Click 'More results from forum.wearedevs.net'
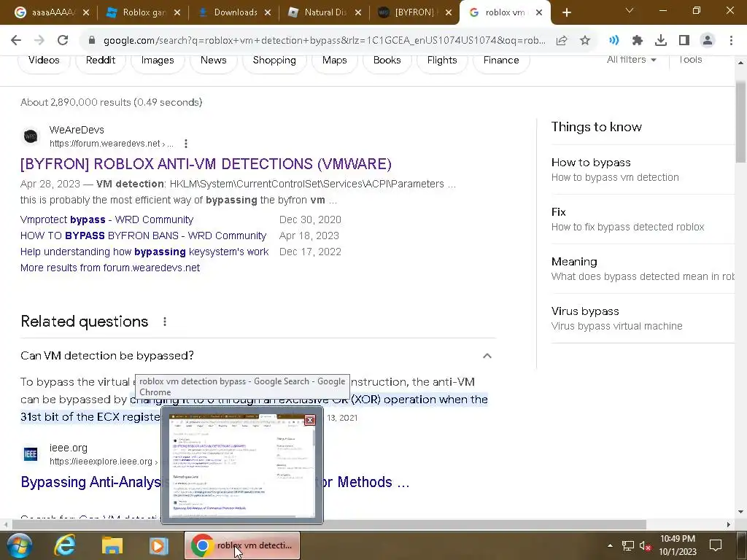 [x=110, y=268]
